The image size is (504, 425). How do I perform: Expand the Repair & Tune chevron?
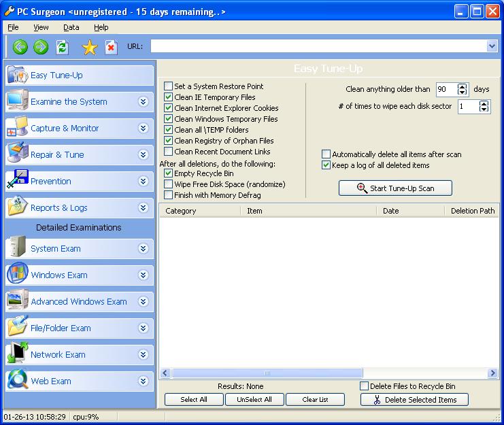point(143,154)
